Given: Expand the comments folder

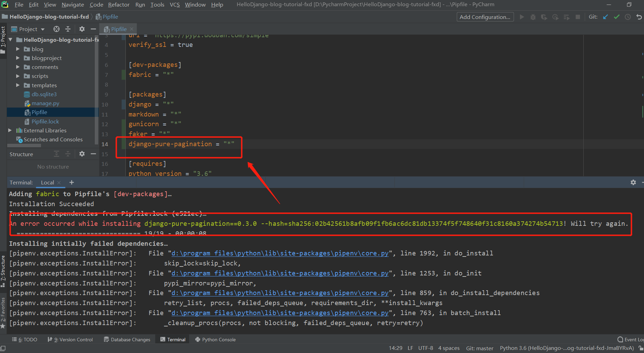Looking at the screenshot, I should [x=18, y=67].
